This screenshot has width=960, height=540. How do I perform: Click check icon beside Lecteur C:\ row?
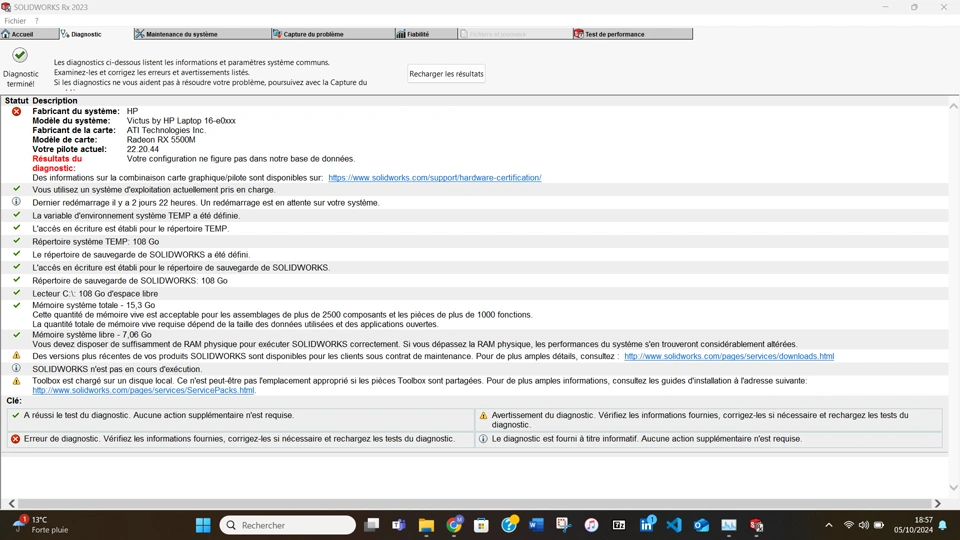tap(17, 293)
